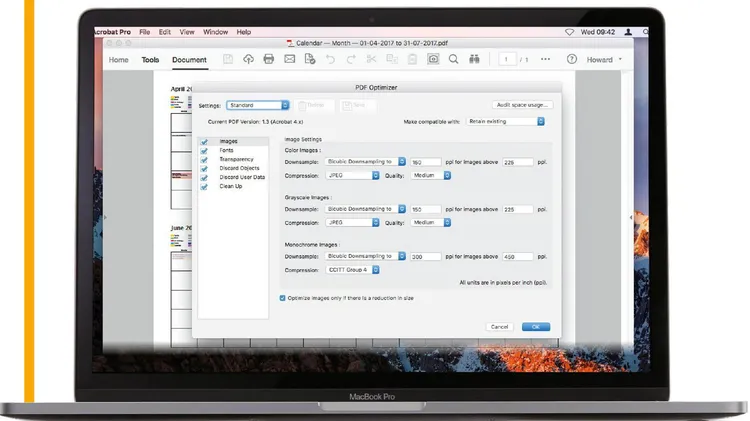Click Cancel in PDF Optimizer

tap(499, 327)
